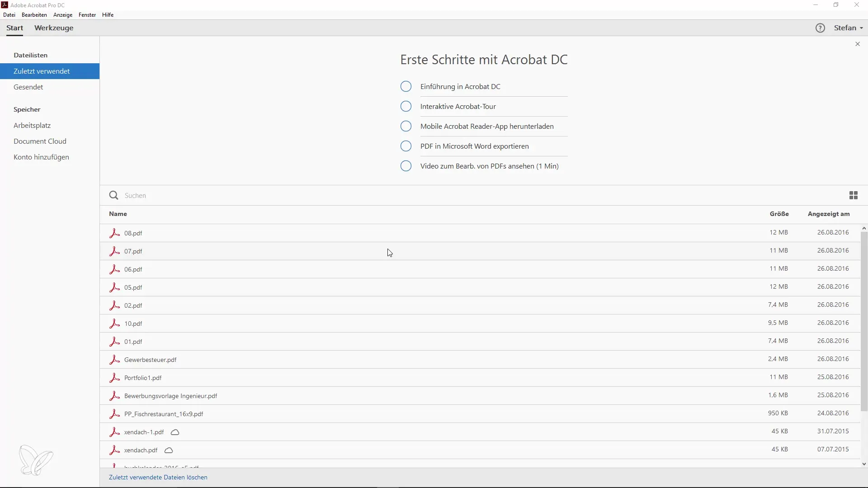Select the file name Portfolio1.pdf
The width and height of the screenshot is (868, 488).
click(143, 378)
